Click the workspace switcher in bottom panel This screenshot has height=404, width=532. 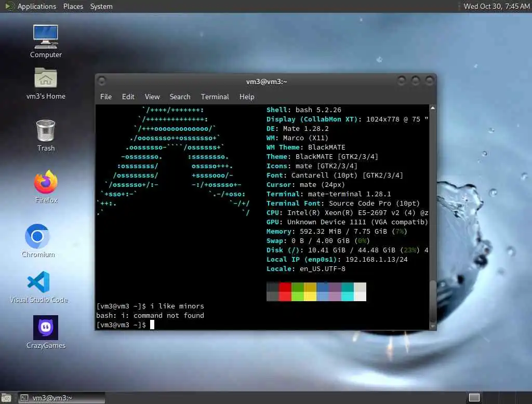tap(474, 398)
